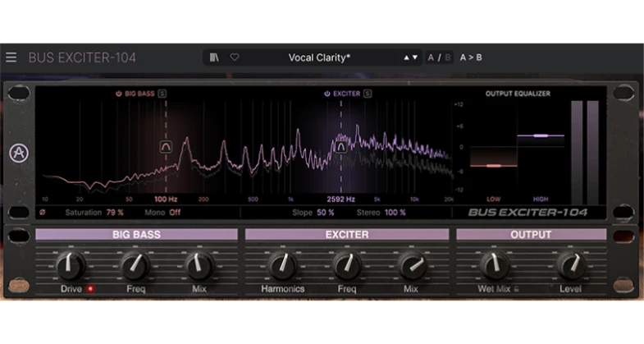Toggle Big Bass power button in display
Screen dimensions: 644x344
coord(119,94)
